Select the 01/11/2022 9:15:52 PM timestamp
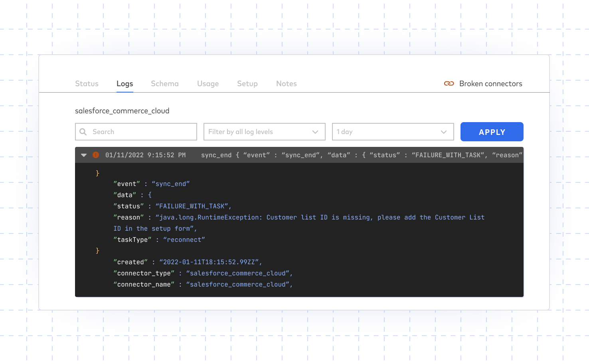 tap(145, 155)
